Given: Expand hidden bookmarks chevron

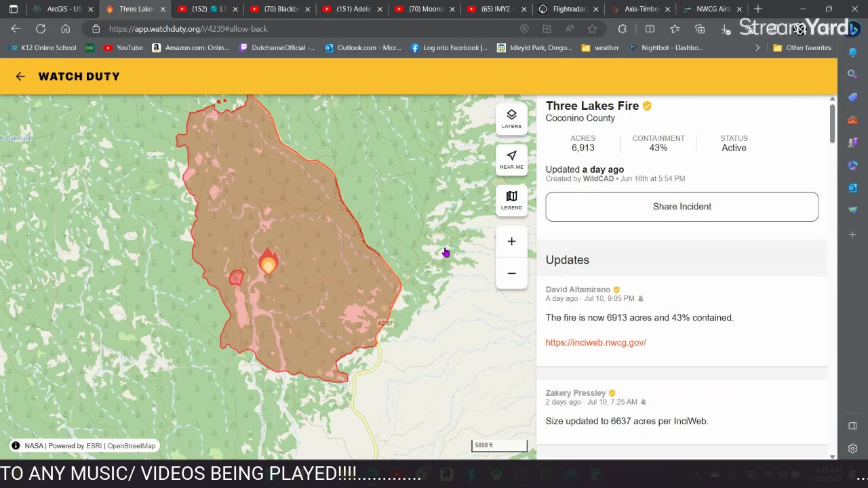Looking at the screenshot, I should [757, 48].
